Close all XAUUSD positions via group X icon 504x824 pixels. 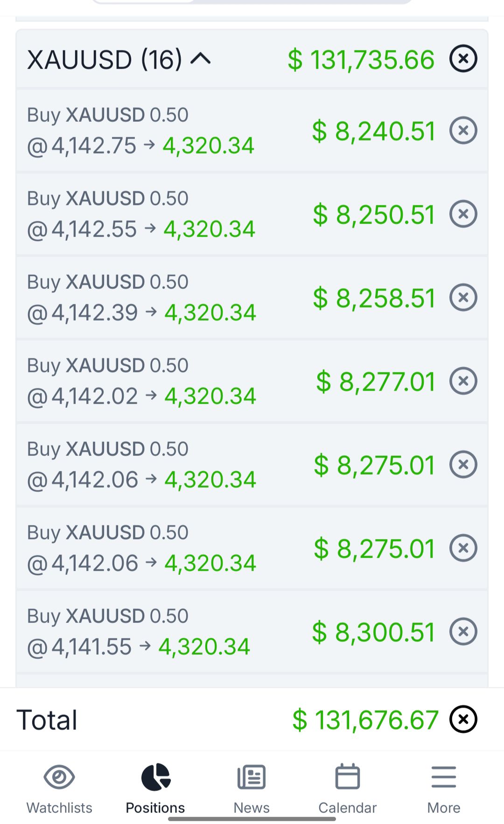click(463, 59)
